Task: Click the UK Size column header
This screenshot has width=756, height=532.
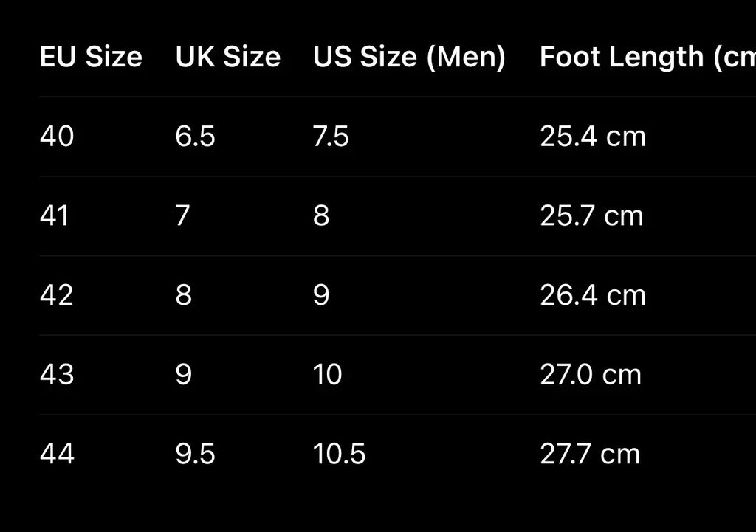Action: click(x=227, y=57)
